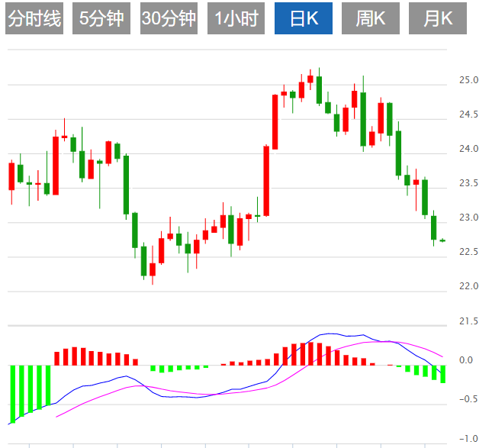This screenshot has width=492, height=448.
Task: Show the 1小时 chart view
Action: (236, 19)
